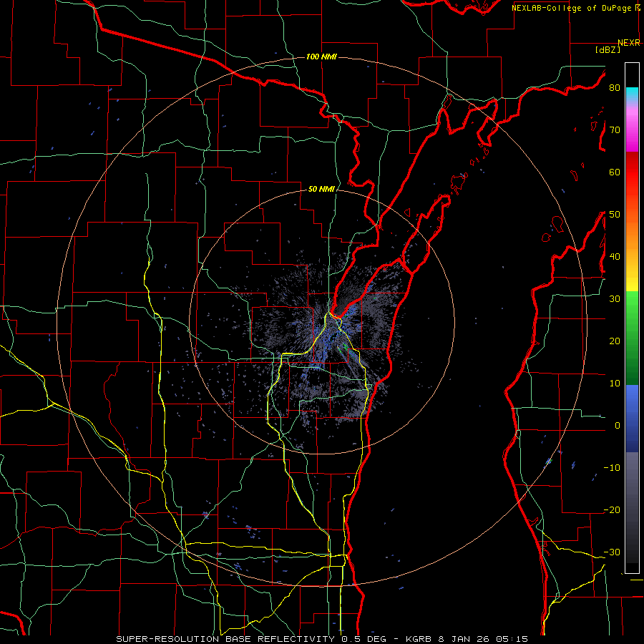Click the 70 value on the dBZ scale
This screenshot has width=644, height=644.
tap(615, 130)
